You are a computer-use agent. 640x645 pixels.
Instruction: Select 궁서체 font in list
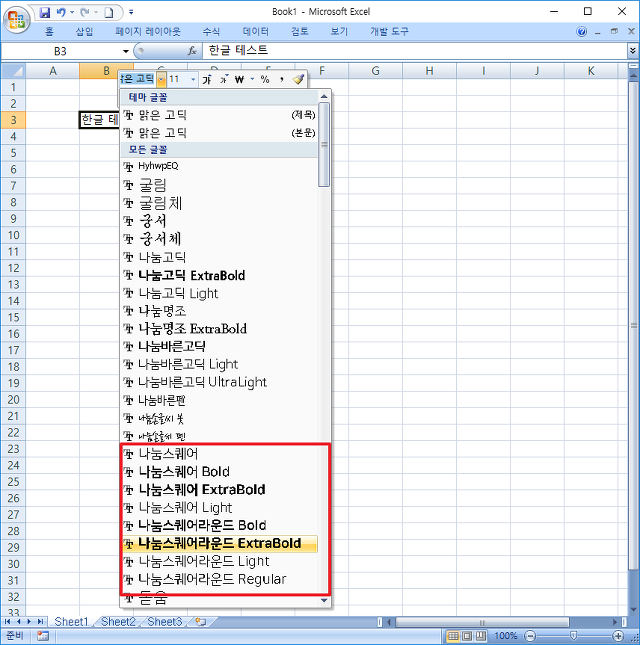(220, 239)
